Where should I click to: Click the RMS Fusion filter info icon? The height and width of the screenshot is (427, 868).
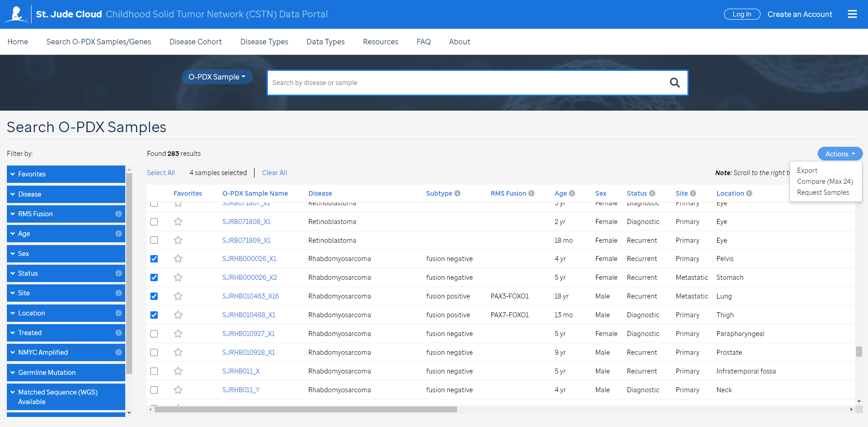[x=119, y=214]
